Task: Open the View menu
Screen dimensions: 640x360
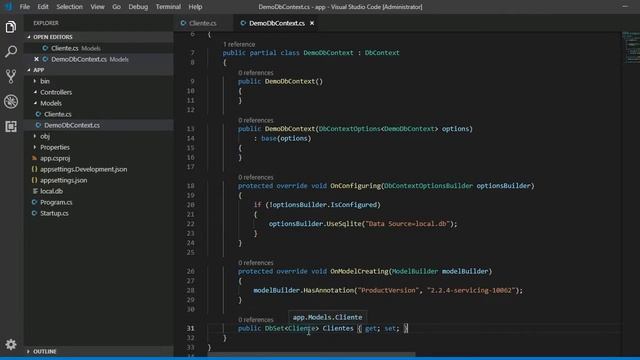Action: click(97, 7)
